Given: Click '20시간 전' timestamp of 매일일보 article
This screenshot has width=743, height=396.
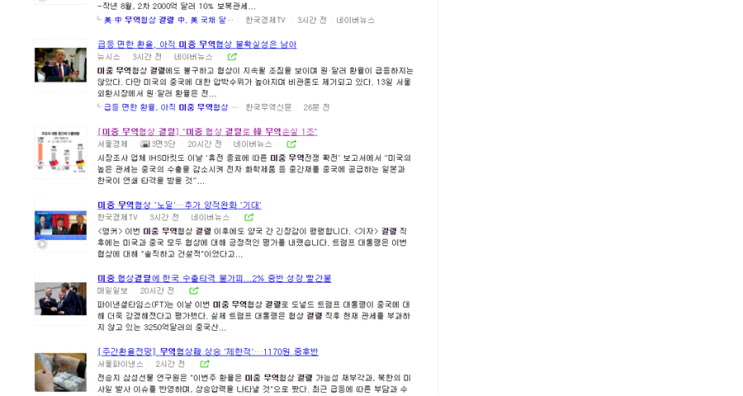Looking at the screenshot, I should tap(157, 291).
